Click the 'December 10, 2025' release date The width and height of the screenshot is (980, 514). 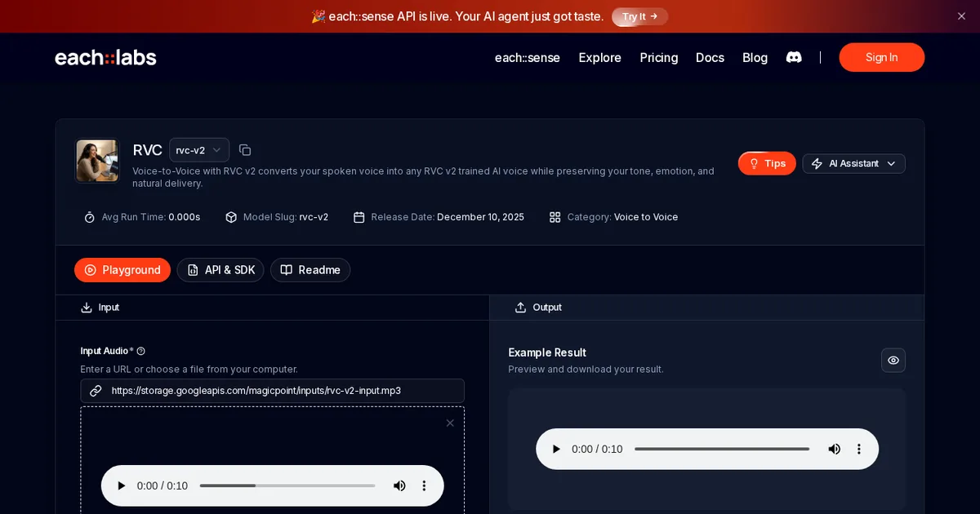coord(480,217)
